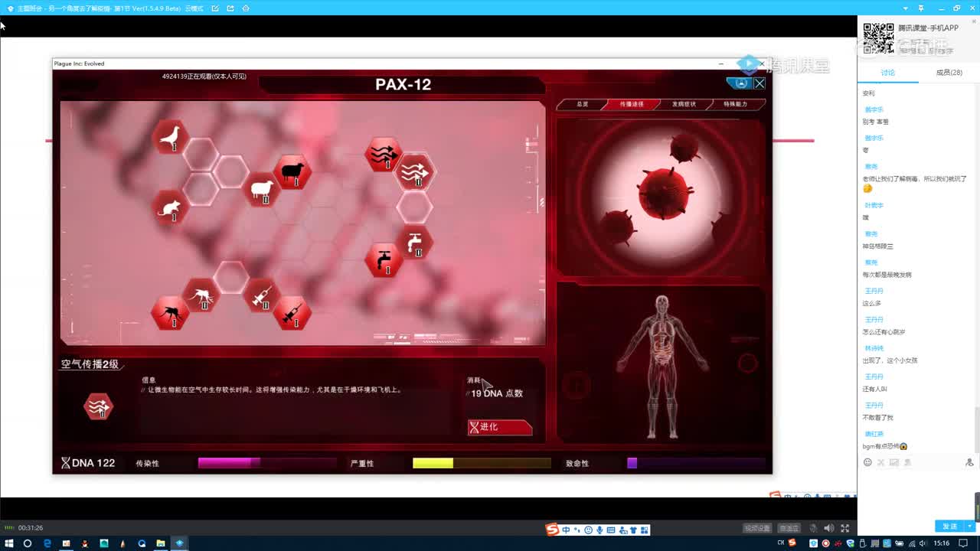Select the black sheep Livestock 1 hexagon

[292, 173]
